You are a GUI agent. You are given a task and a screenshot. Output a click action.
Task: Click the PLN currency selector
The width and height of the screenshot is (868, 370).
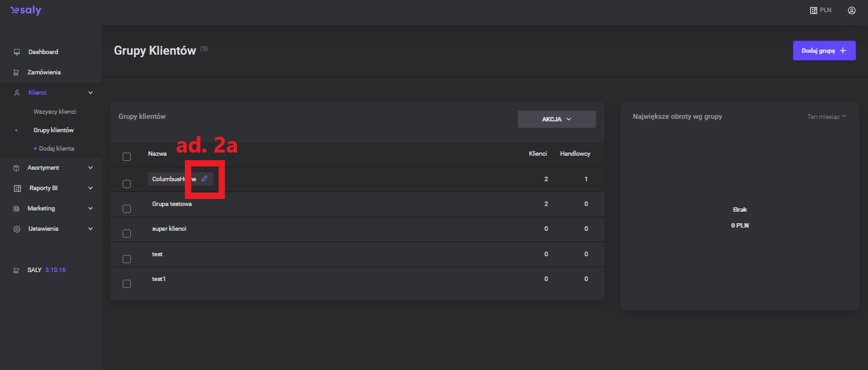point(820,10)
